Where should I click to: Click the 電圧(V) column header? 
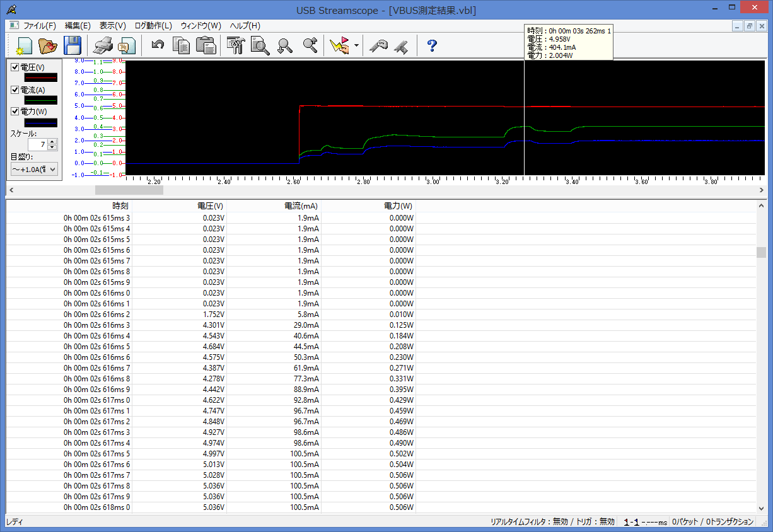180,205
